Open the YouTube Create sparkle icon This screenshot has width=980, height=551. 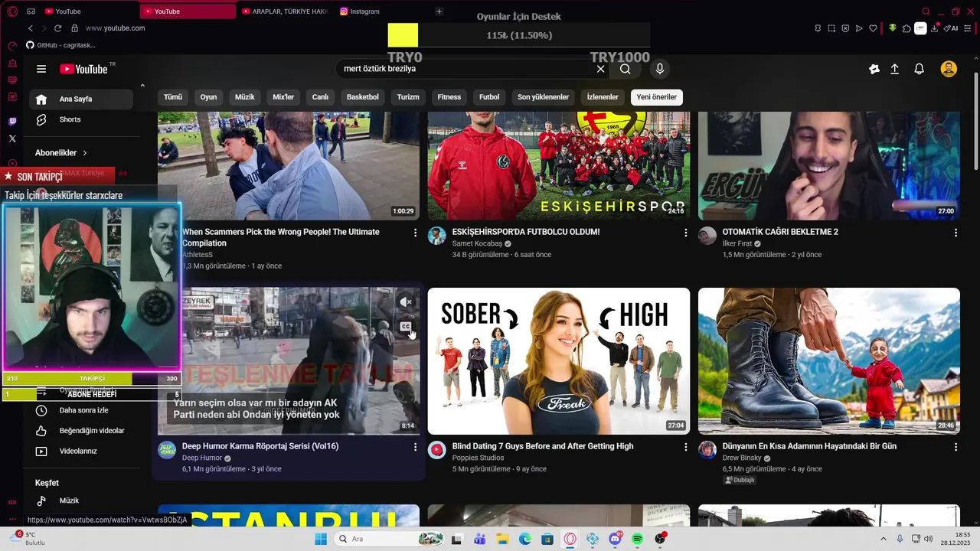pyautogui.click(x=874, y=69)
